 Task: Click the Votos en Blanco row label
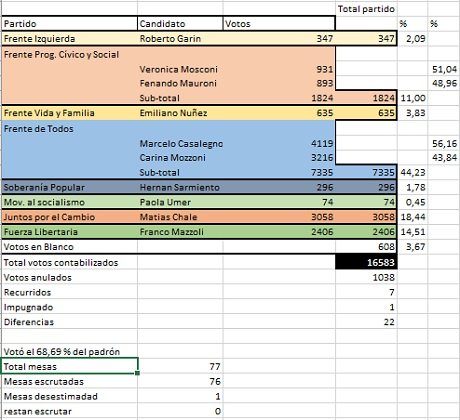70,247
